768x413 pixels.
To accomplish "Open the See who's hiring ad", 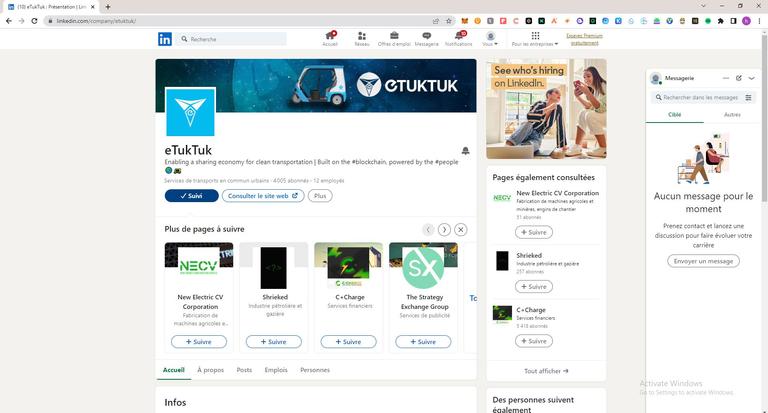I will point(546,109).
